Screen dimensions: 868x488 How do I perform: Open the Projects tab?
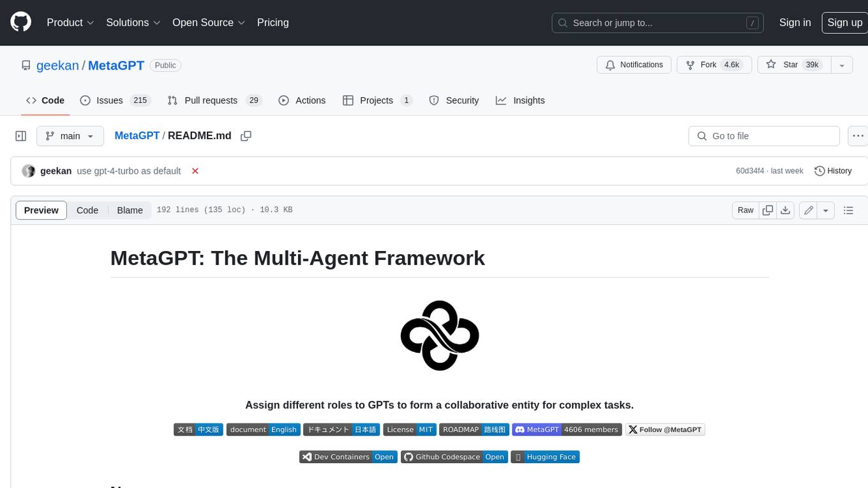pyautogui.click(x=378, y=100)
